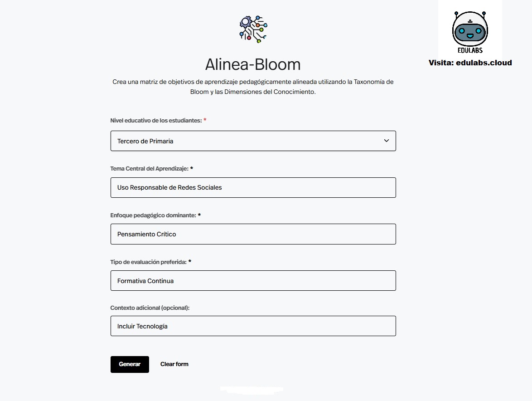Click the red asterisk beside Nivel educativo
This screenshot has height=401, width=532.
(x=205, y=120)
